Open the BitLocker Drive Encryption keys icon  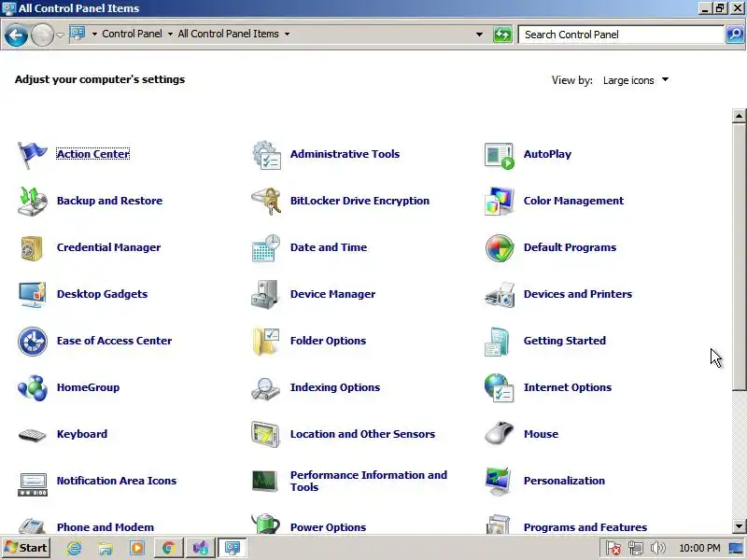click(x=266, y=201)
